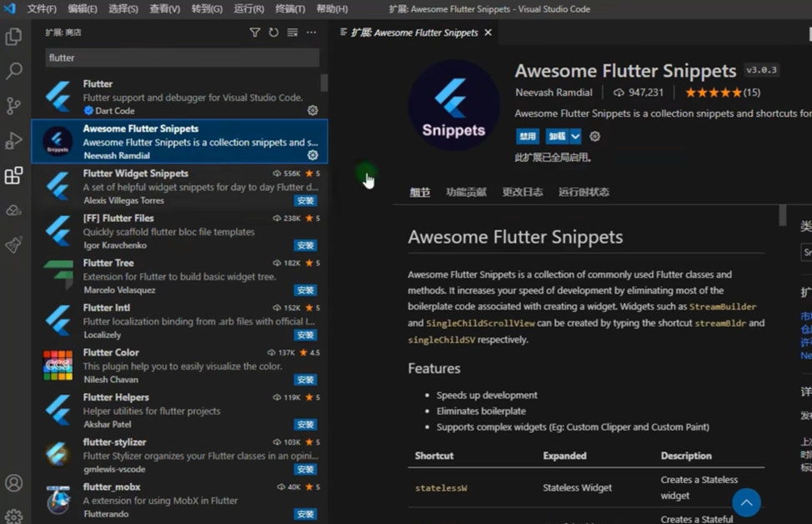Open the 查看(V) menu

coord(165,9)
